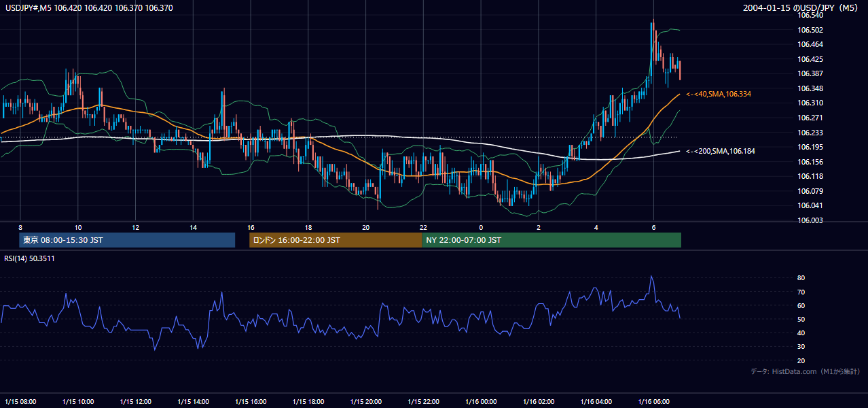Viewport: 868px width, 408px height.
Task: Click the bottom time label 1/15 20:00
Action: pyautogui.click(x=366, y=401)
